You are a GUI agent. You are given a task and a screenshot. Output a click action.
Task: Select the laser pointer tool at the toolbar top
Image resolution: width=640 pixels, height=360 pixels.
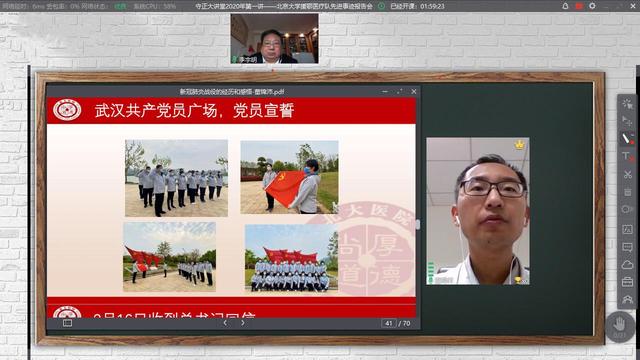click(x=627, y=103)
